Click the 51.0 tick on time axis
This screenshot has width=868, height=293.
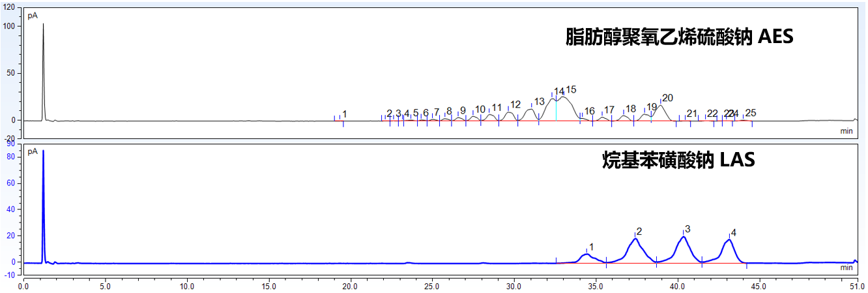(x=857, y=286)
